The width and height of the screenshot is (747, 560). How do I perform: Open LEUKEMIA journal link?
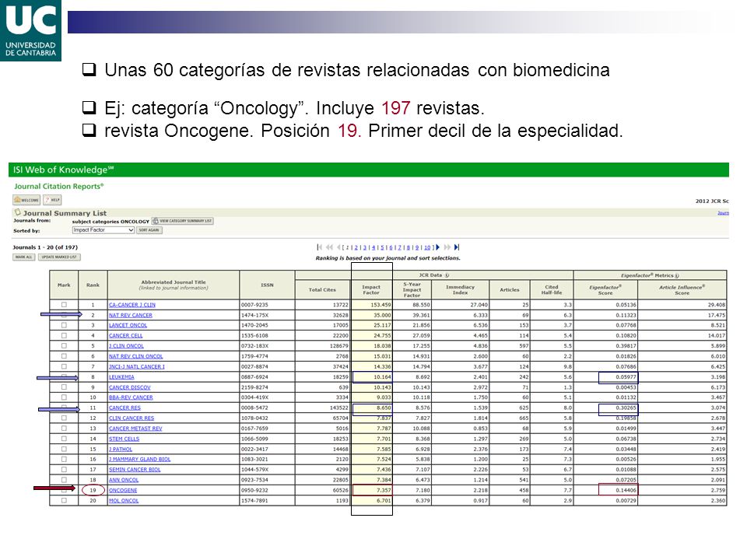point(121,376)
